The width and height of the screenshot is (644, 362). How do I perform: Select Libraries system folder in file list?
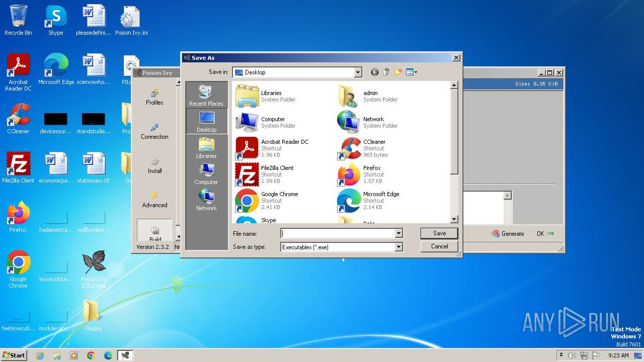point(266,96)
